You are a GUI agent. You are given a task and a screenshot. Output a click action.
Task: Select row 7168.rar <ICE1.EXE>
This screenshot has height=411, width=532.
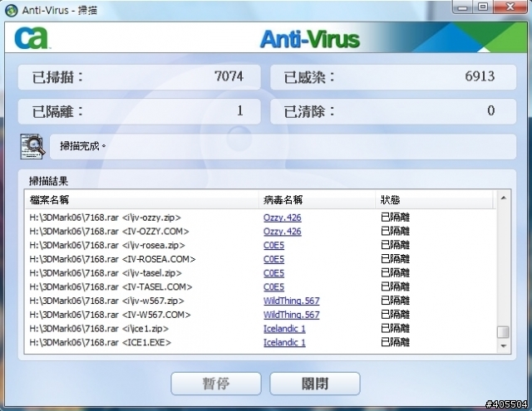tap(260, 343)
